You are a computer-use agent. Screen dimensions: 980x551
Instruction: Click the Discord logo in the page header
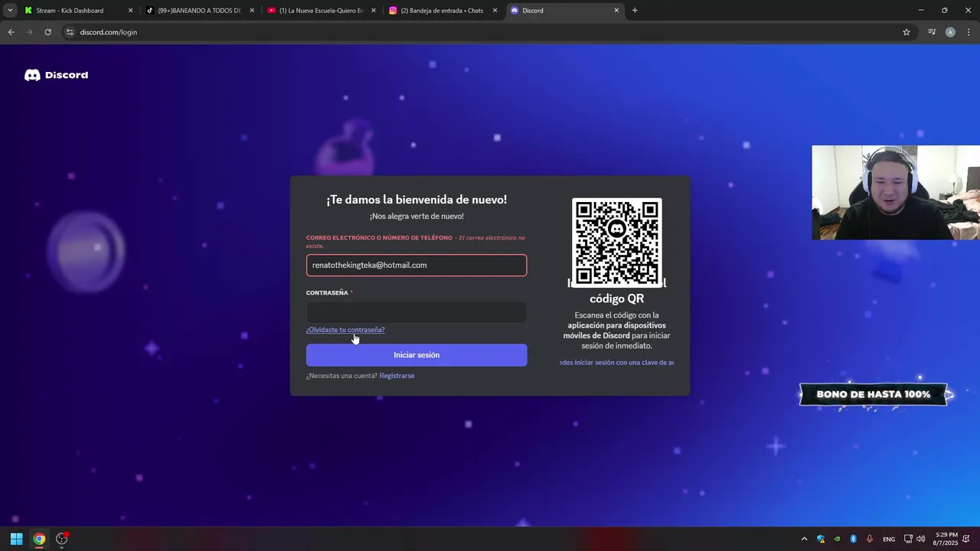56,75
